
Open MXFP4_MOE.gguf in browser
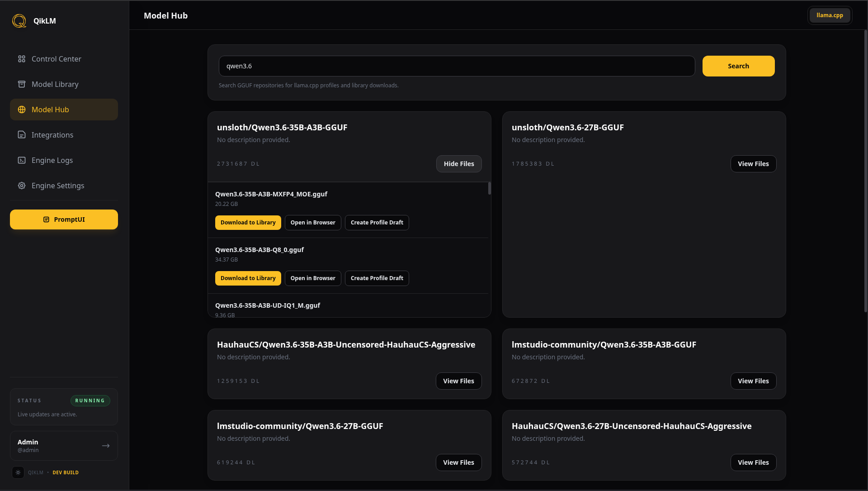coord(313,223)
